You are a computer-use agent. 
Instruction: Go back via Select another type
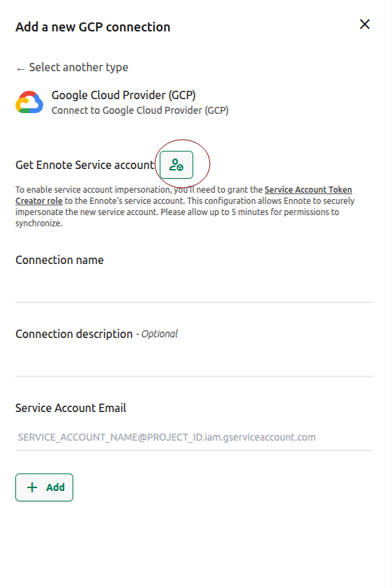coord(73,68)
